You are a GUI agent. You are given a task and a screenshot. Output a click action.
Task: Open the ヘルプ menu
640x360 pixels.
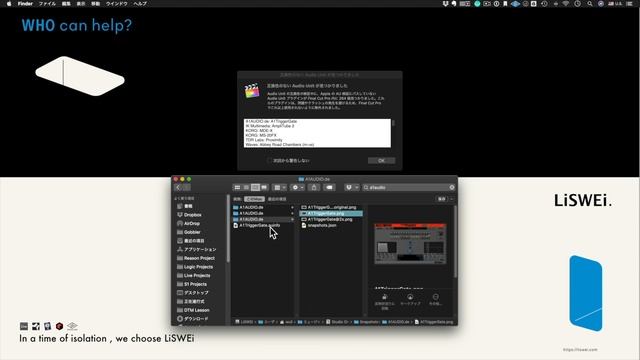coord(140,4)
